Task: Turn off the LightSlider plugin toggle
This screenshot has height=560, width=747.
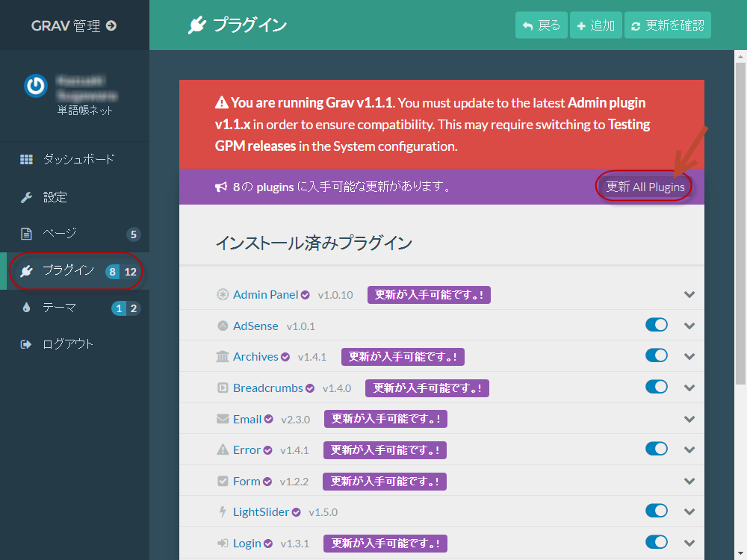Action: pyautogui.click(x=656, y=511)
